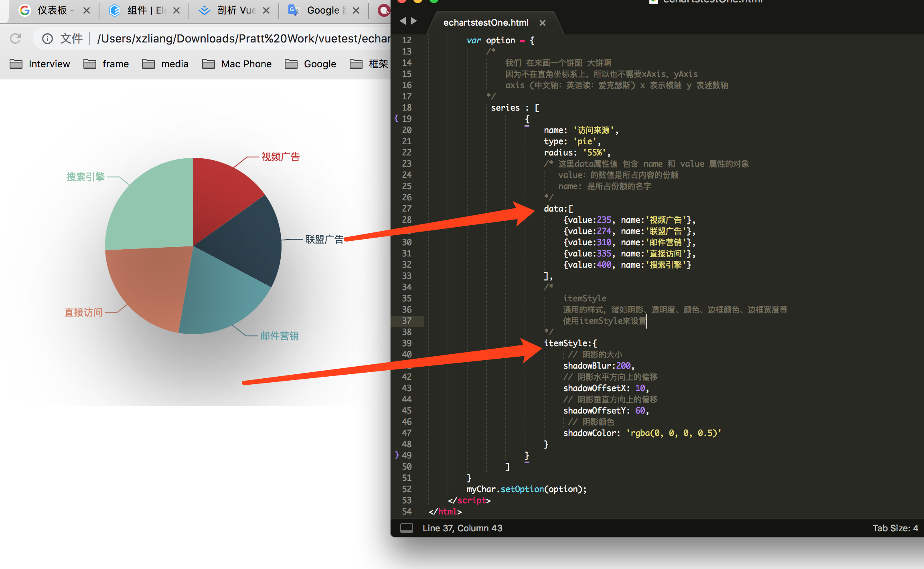
Task: Click Line 37, Column 43 status text
Action: click(462, 528)
